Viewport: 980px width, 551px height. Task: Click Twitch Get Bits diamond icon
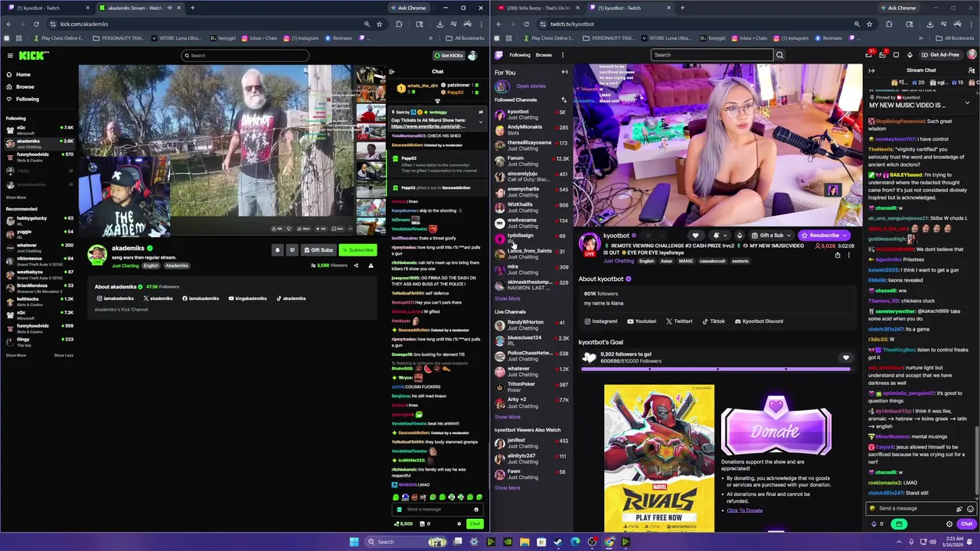pos(910,55)
